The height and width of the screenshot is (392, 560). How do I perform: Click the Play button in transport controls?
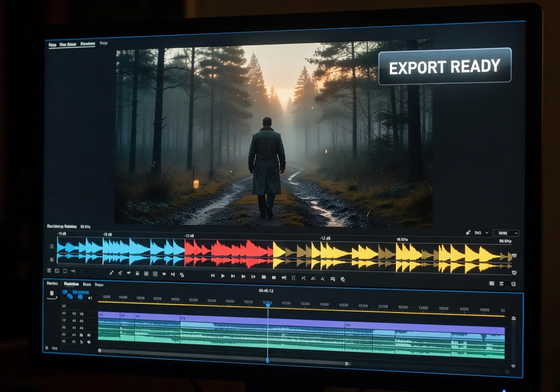click(223, 276)
